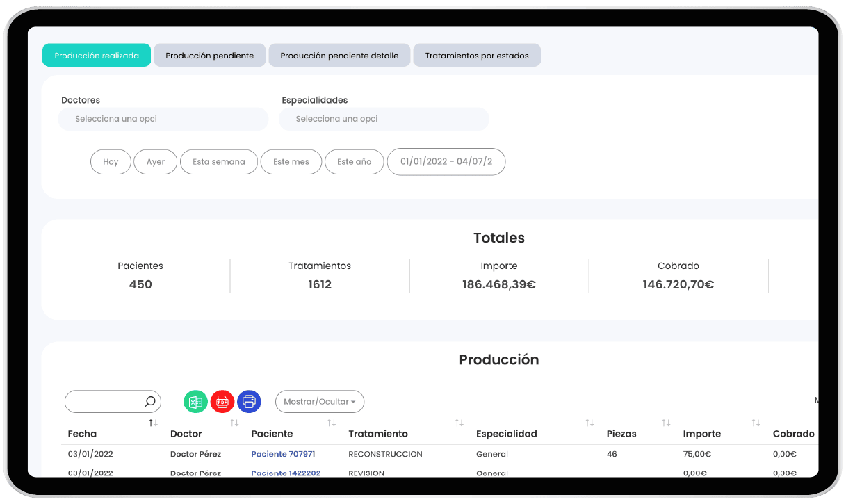Sort by Piezas column arrows
The width and height of the screenshot is (846, 504).
click(x=666, y=423)
